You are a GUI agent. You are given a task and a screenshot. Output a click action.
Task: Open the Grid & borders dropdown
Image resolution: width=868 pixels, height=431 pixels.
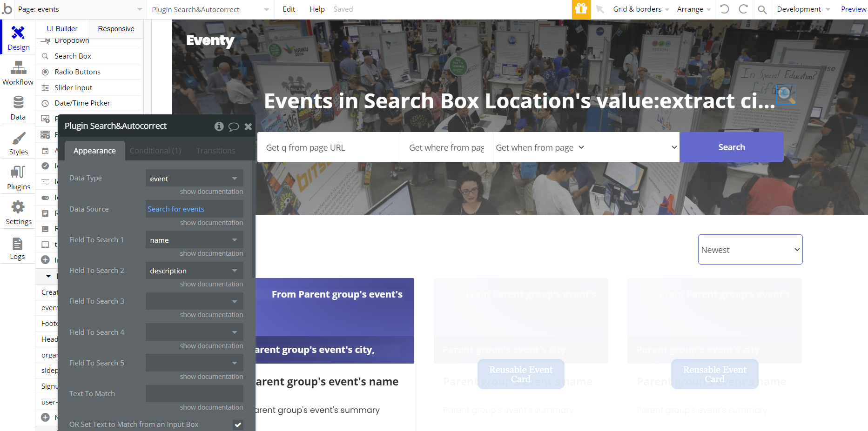pyautogui.click(x=641, y=9)
